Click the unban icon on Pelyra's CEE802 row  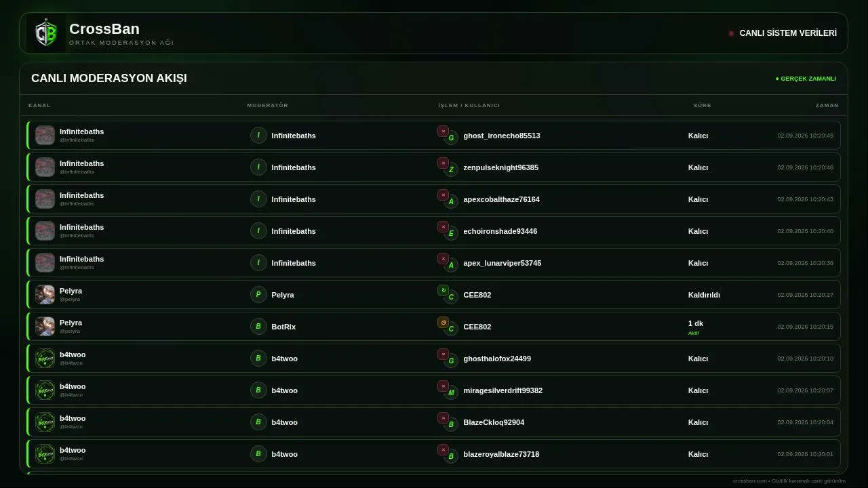[x=443, y=291]
